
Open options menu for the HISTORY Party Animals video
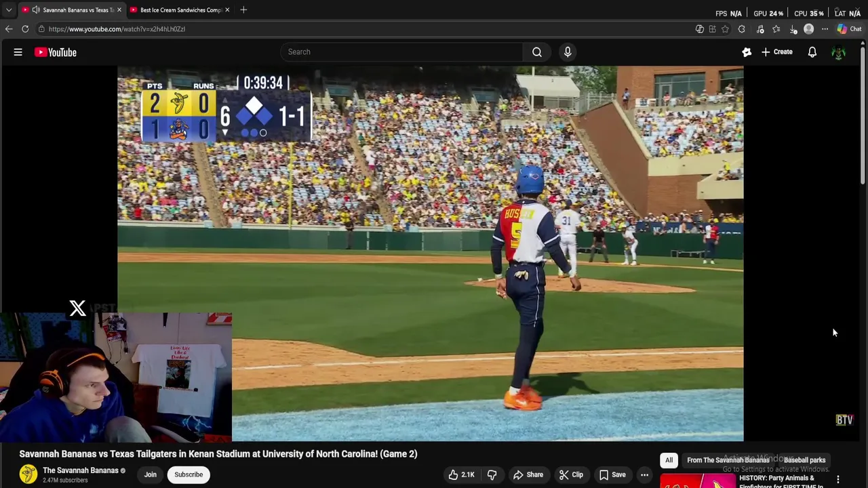(838, 480)
